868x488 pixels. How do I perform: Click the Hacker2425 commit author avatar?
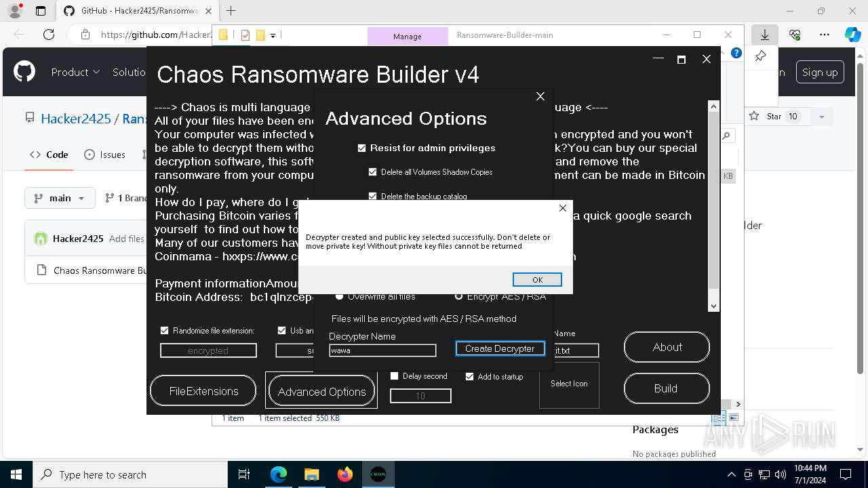pyautogui.click(x=41, y=239)
